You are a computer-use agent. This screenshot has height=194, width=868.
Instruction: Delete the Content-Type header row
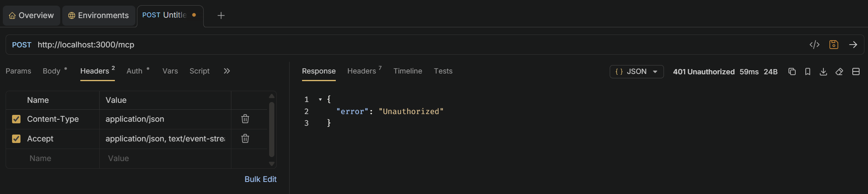click(x=245, y=119)
